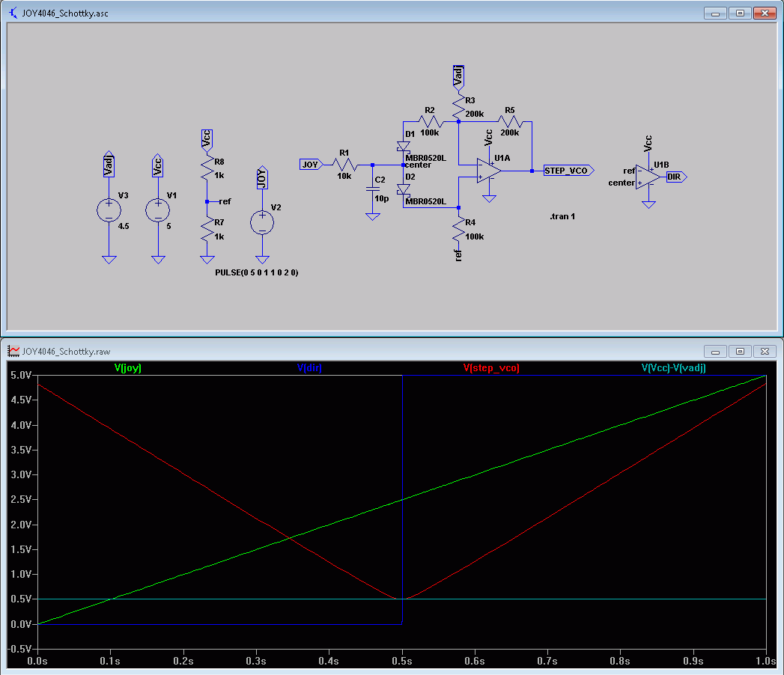Select resistor R1 in the schematic
Screen dimensions: 784x675
pos(344,164)
